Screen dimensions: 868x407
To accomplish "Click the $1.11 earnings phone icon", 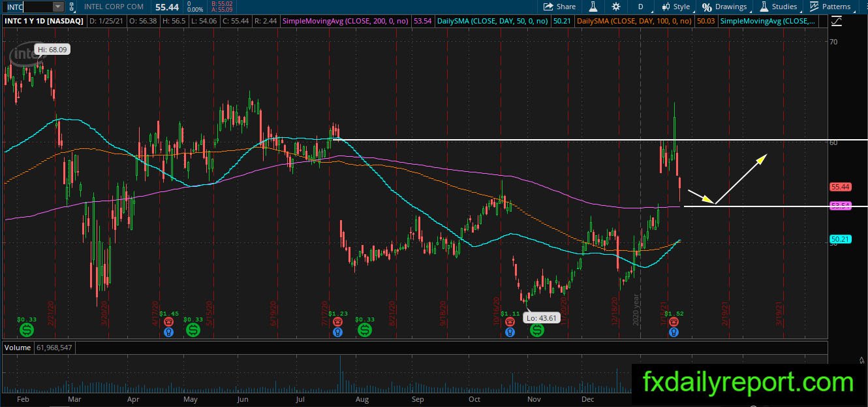I will [510, 321].
